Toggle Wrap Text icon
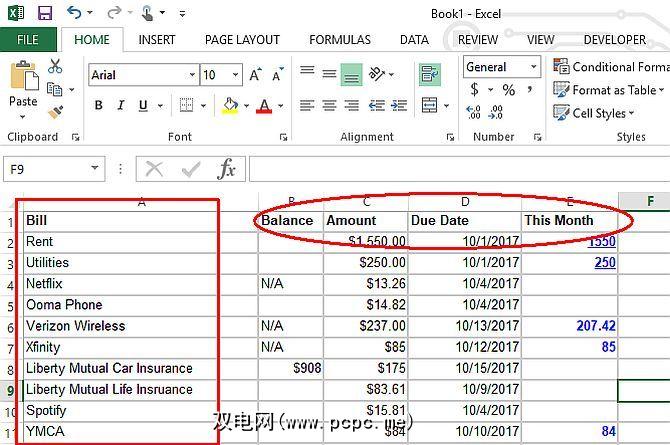The image size is (670, 445). tap(429, 74)
